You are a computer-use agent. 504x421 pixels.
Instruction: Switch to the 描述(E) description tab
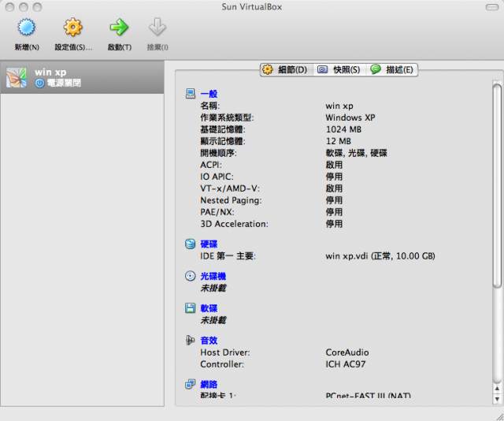392,69
